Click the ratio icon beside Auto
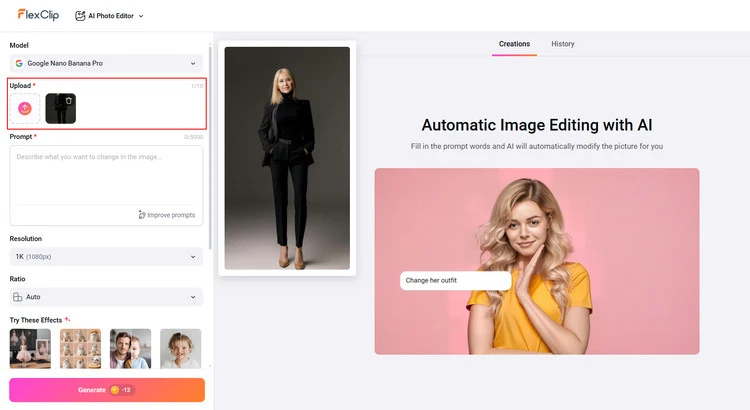750x410 pixels. point(18,297)
